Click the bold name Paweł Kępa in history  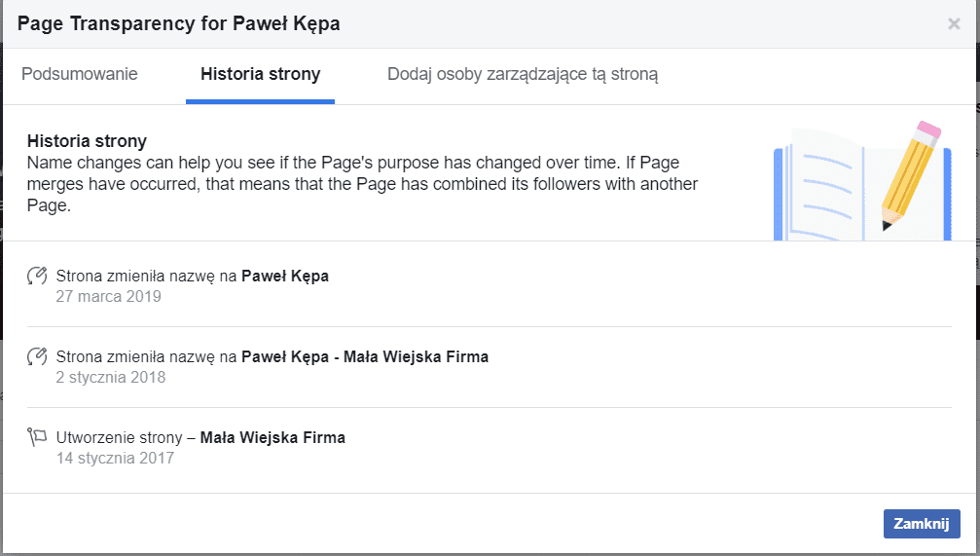click(x=285, y=276)
